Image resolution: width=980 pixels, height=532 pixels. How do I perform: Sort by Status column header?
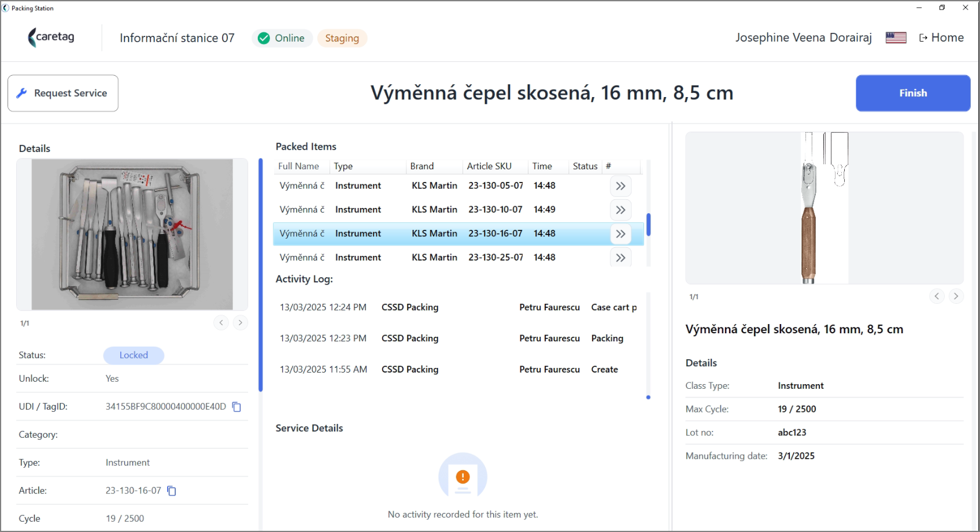coord(585,166)
